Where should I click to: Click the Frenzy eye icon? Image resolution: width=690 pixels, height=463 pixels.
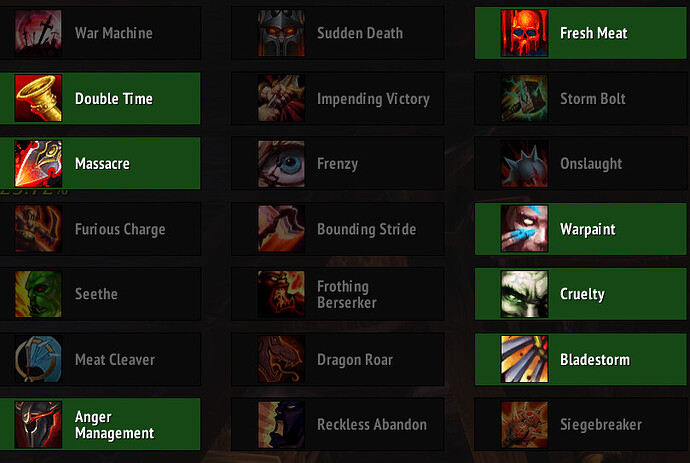(281, 164)
